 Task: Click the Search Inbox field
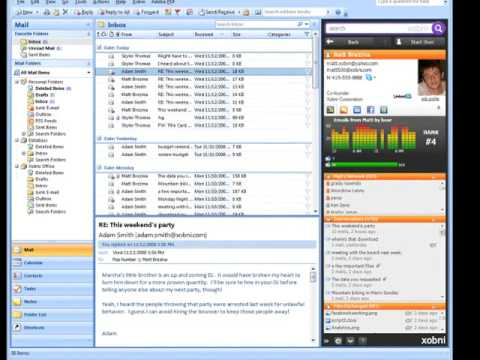pos(255,24)
